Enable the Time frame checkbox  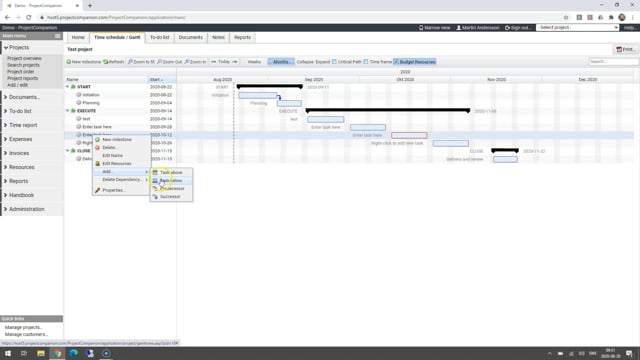click(x=366, y=62)
